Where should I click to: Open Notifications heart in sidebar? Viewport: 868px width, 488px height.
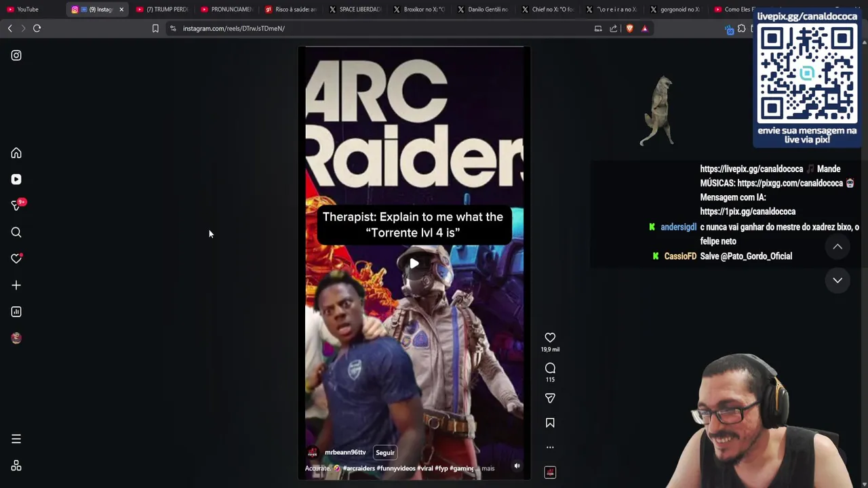point(16,258)
